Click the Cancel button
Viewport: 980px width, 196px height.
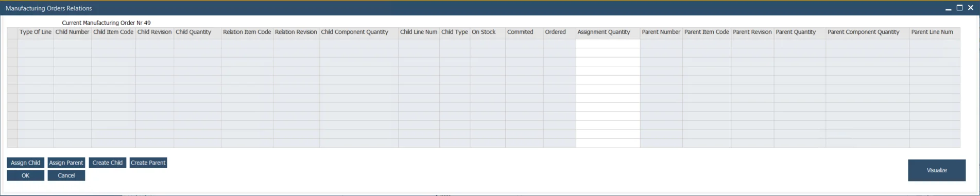click(x=66, y=175)
